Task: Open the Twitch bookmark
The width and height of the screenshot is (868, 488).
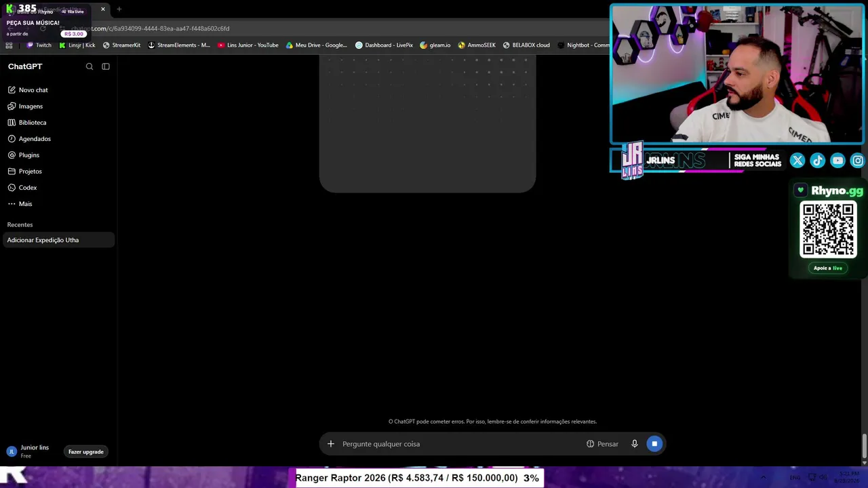Action: (39, 45)
